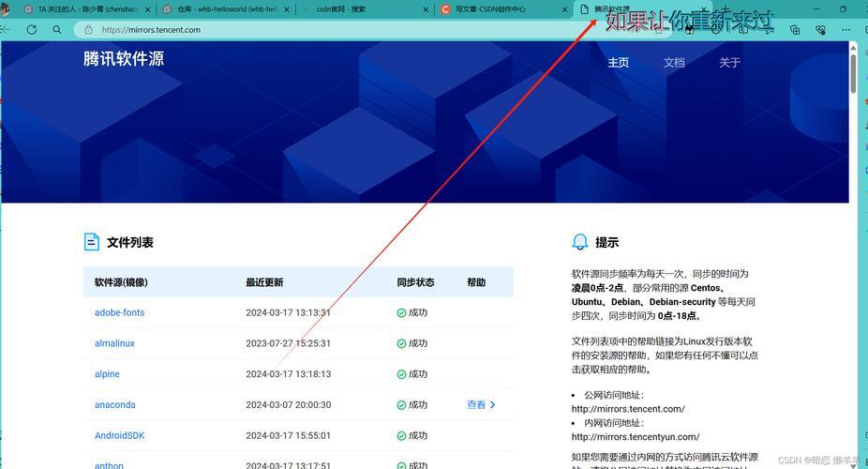Open the 关于 navigation item
Viewport: 868px width, 469px height.
(729, 63)
